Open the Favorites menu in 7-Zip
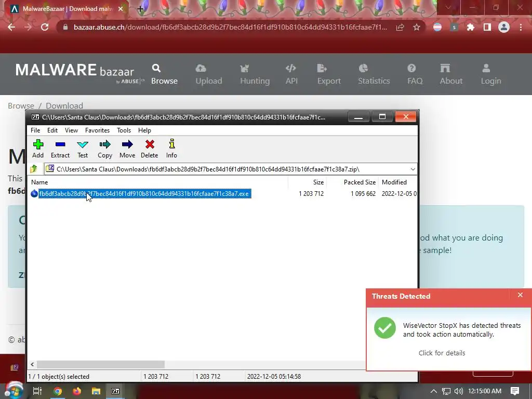 tap(97, 130)
